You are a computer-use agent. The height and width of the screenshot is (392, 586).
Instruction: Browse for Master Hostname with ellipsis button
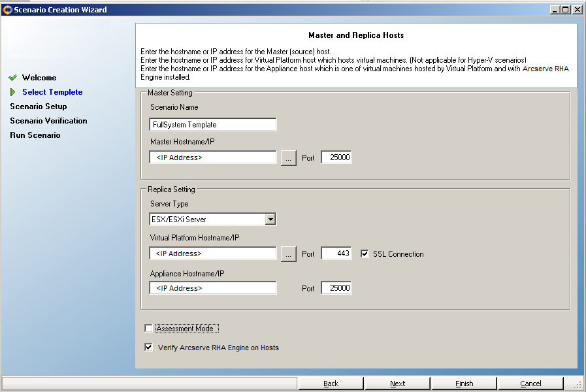click(288, 158)
